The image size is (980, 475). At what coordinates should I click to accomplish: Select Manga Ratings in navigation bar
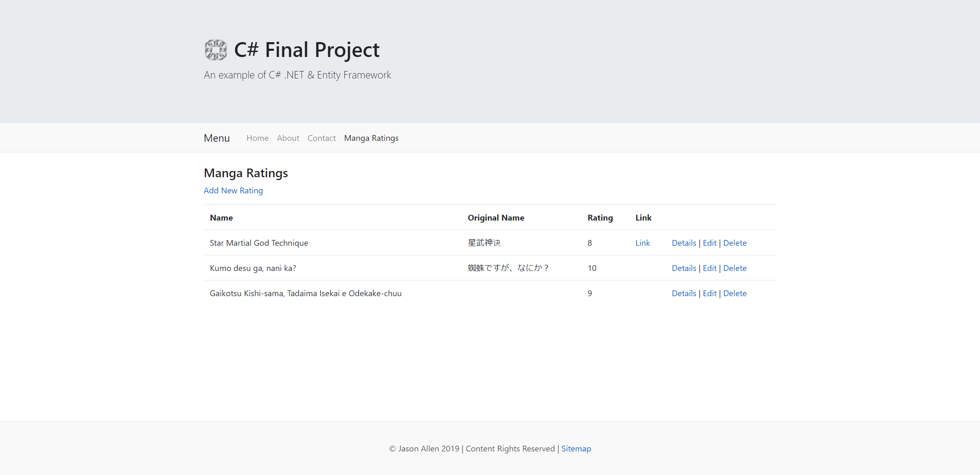point(371,138)
